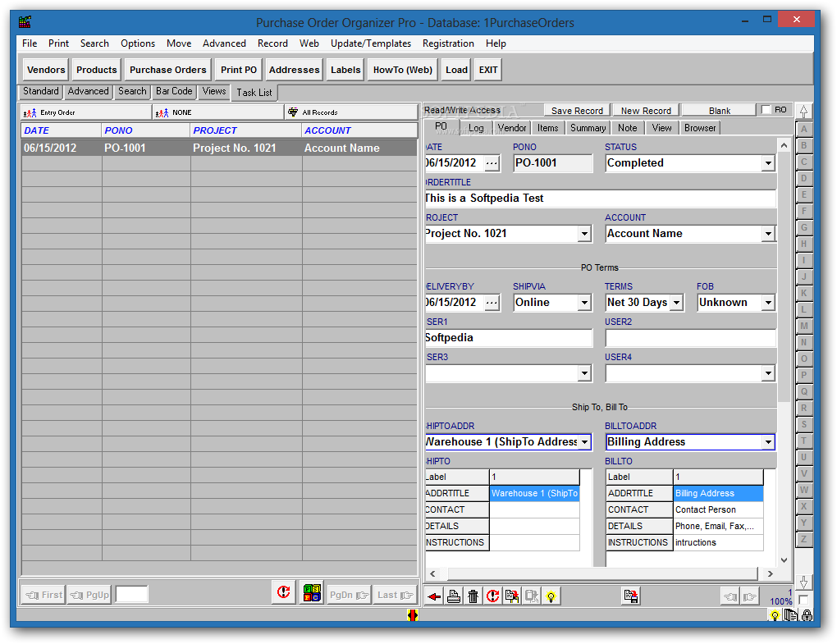Screen dimensions: 837x644
Task: Click the ORDERTITLE field
Action: pyautogui.click(x=601, y=199)
